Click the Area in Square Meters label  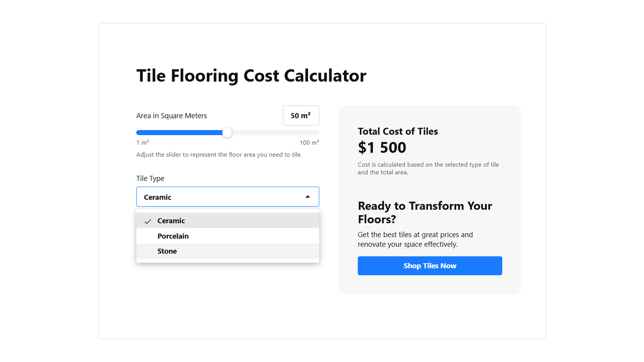pyautogui.click(x=171, y=116)
